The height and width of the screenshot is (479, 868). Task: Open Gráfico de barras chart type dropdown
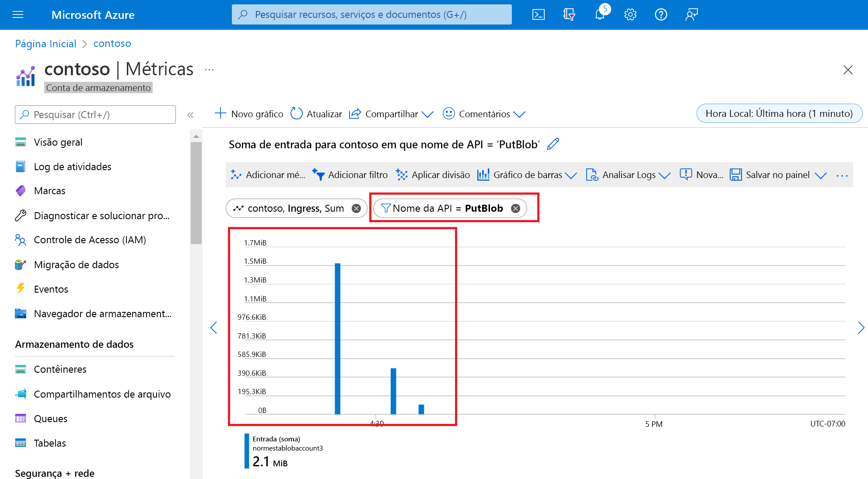pos(527,175)
